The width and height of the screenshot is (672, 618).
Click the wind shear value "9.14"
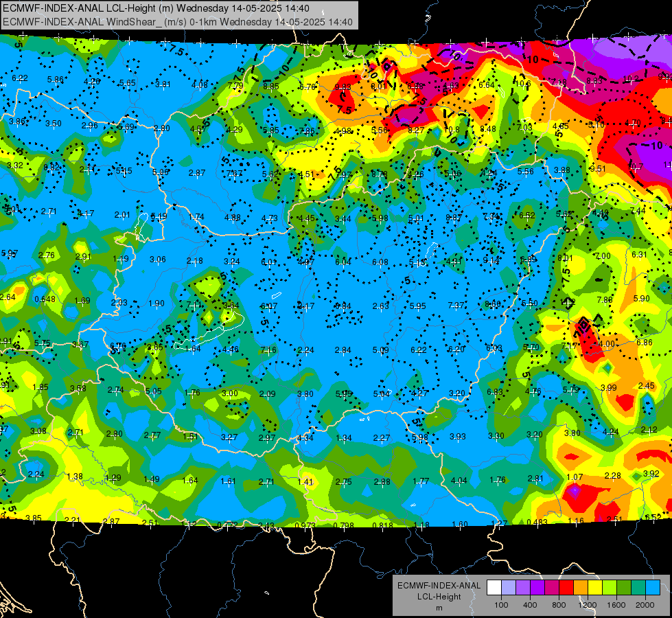click(x=491, y=260)
